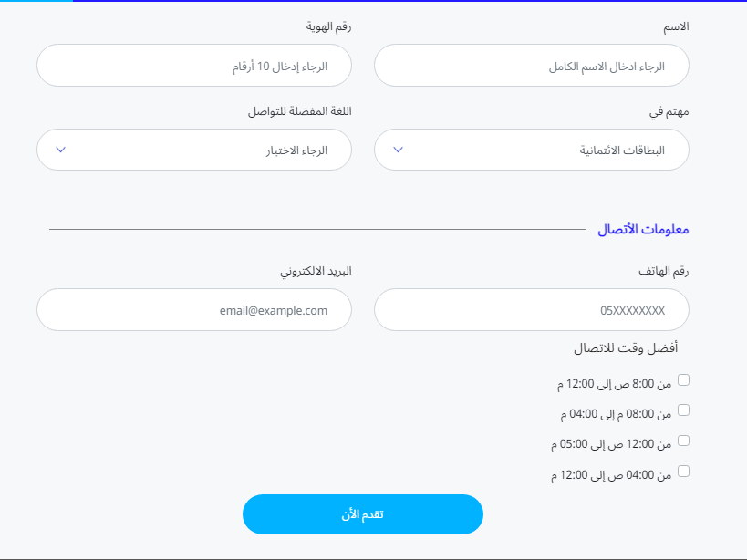
Task: Click the 'من 04:00 ص إلى 12:00 م' text label
Action: tap(611, 475)
